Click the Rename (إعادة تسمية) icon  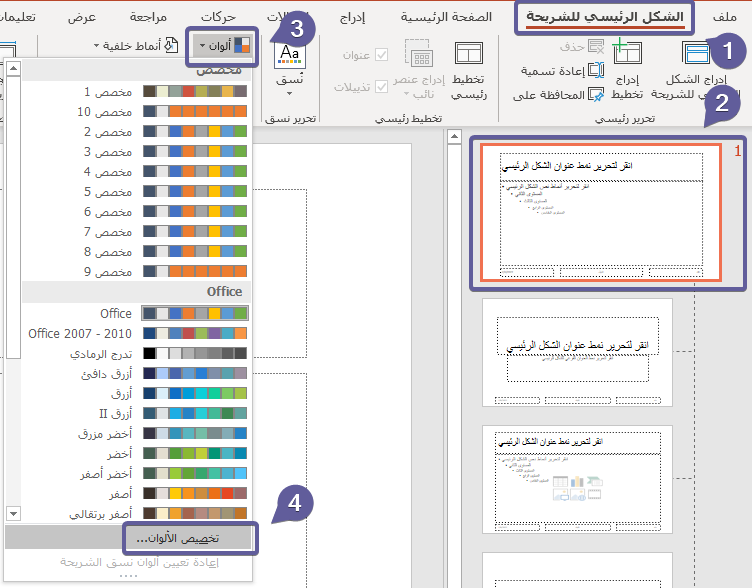coord(596,71)
